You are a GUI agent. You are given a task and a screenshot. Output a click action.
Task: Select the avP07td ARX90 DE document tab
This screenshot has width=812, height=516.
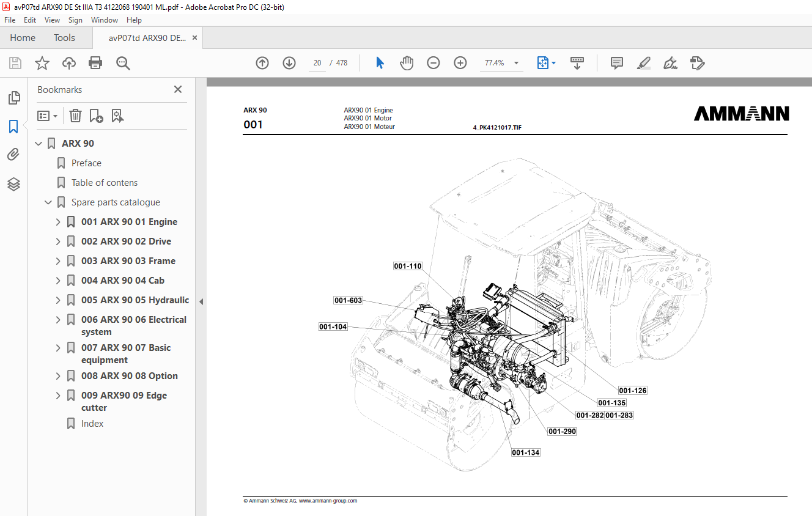pyautogui.click(x=147, y=38)
